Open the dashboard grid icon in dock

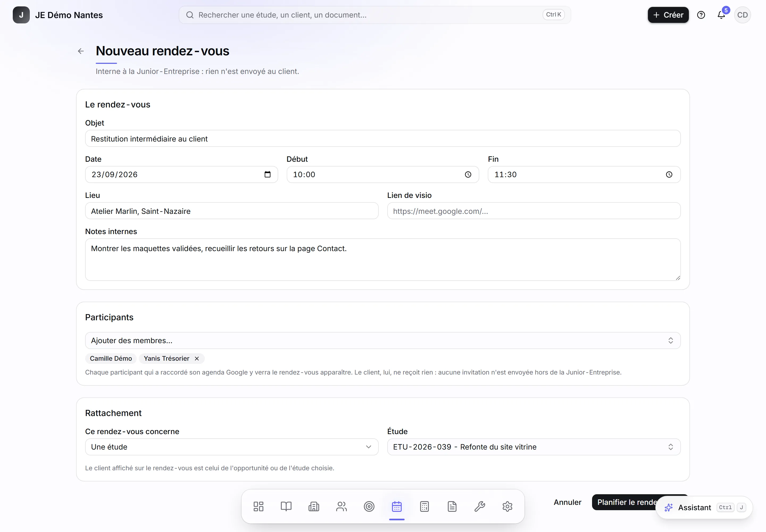[258, 507]
